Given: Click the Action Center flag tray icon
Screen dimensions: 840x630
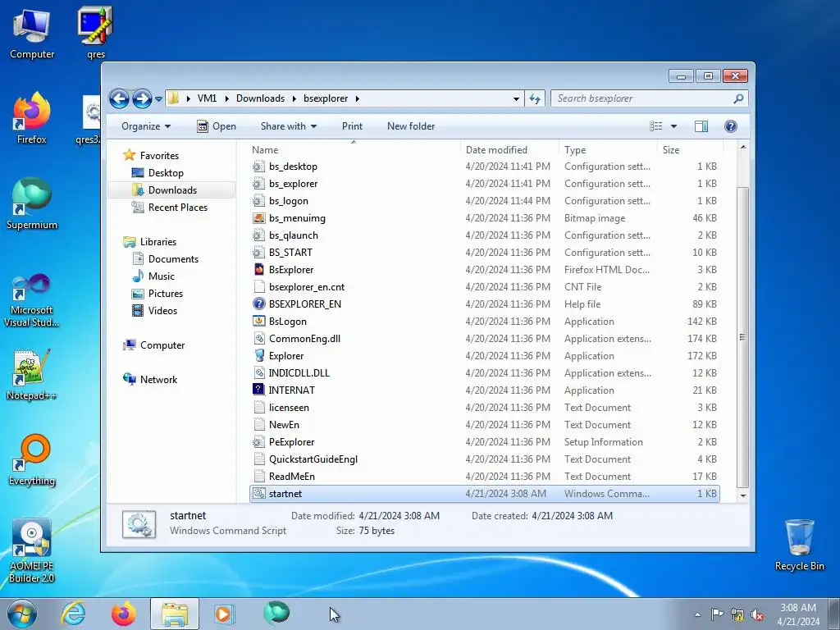Looking at the screenshot, I should coord(717,614).
